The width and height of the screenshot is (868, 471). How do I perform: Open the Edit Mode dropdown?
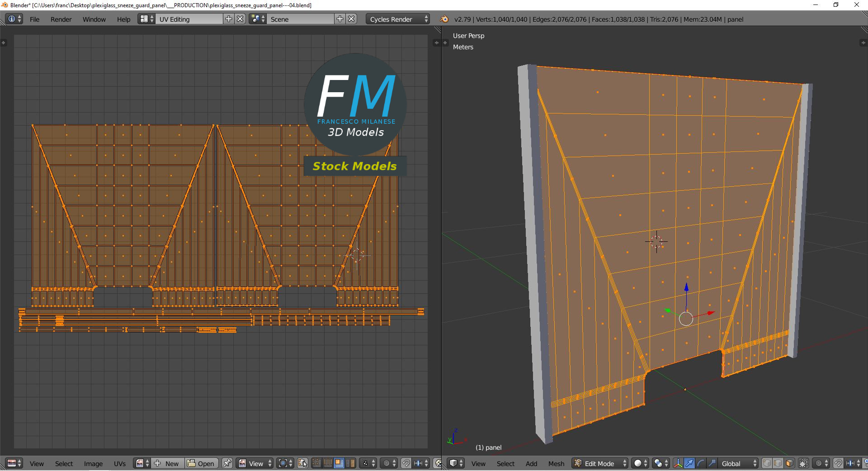(x=600, y=463)
